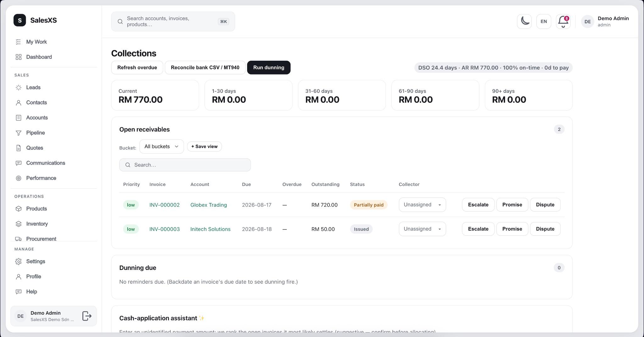The image size is (644, 337).
Task: Click the Help message icon
Action: point(19,292)
